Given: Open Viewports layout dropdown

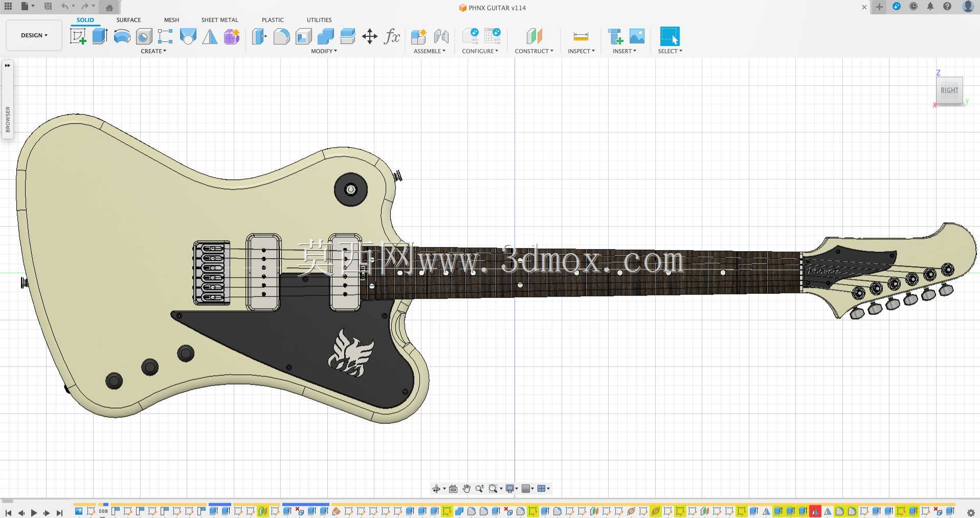Looking at the screenshot, I should click(x=544, y=489).
